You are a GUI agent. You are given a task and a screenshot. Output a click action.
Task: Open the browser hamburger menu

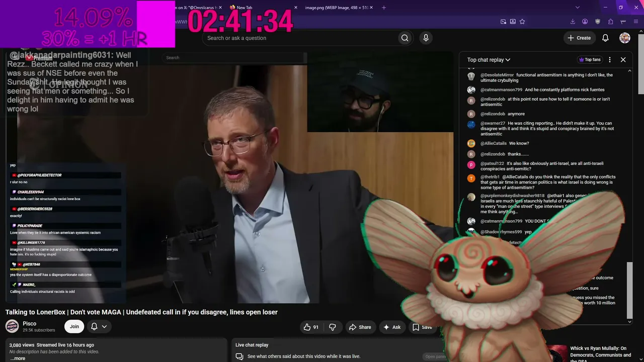pyautogui.click(x=636, y=22)
